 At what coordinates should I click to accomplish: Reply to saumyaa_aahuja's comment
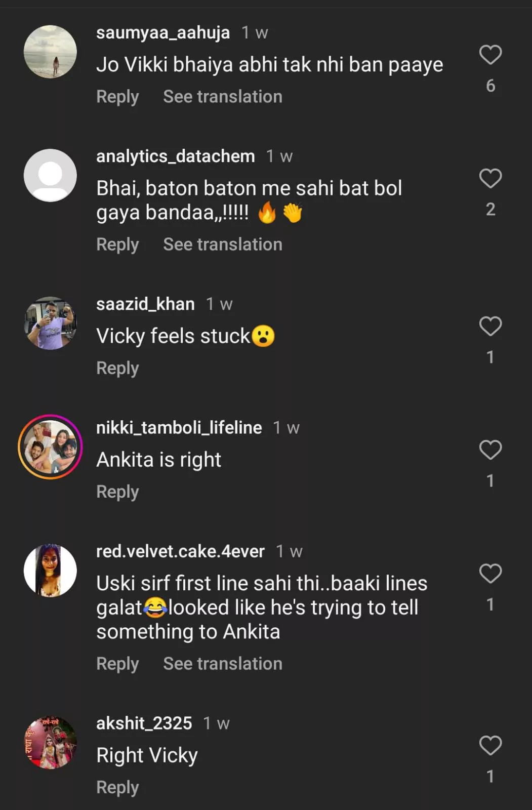117,97
